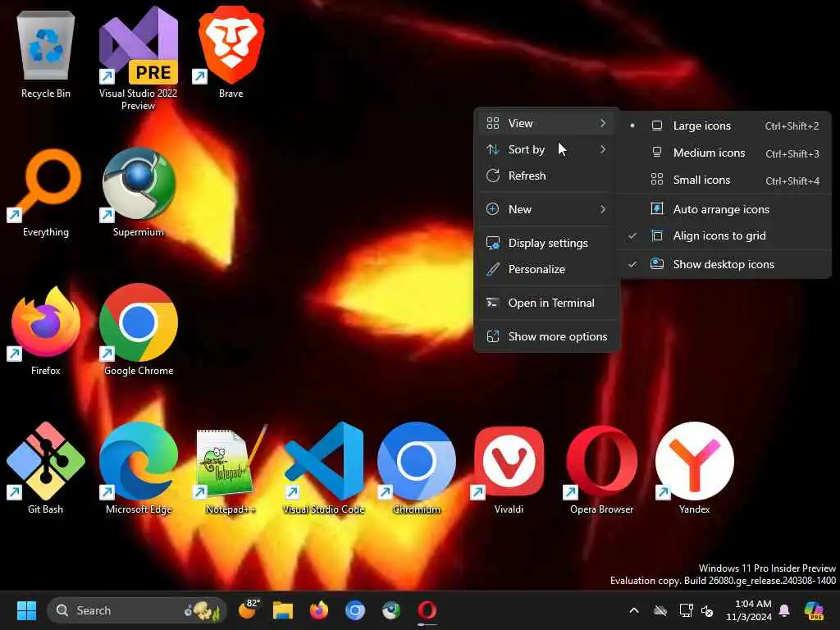
Task: Enable Auto arrange icons
Action: pyautogui.click(x=724, y=209)
